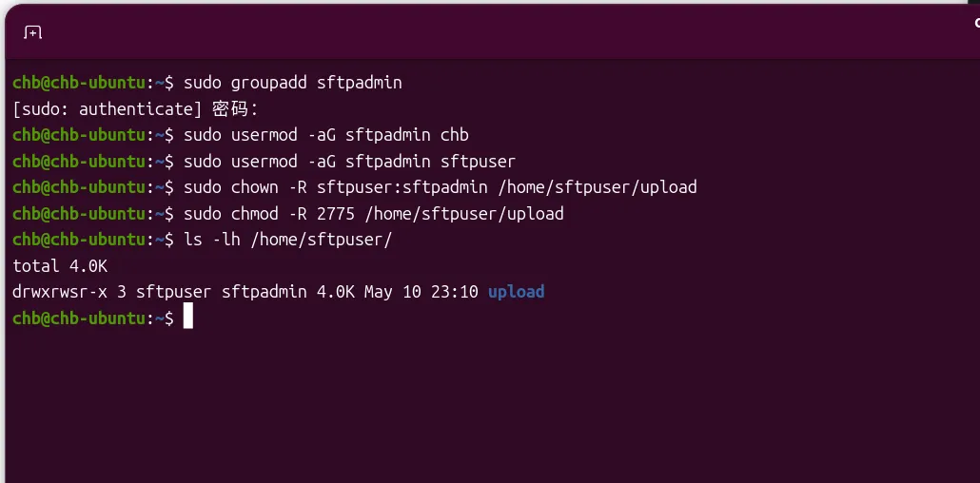Click the partially visible search icon
The width and height of the screenshot is (980, 483).
click(x=977, y=23)
